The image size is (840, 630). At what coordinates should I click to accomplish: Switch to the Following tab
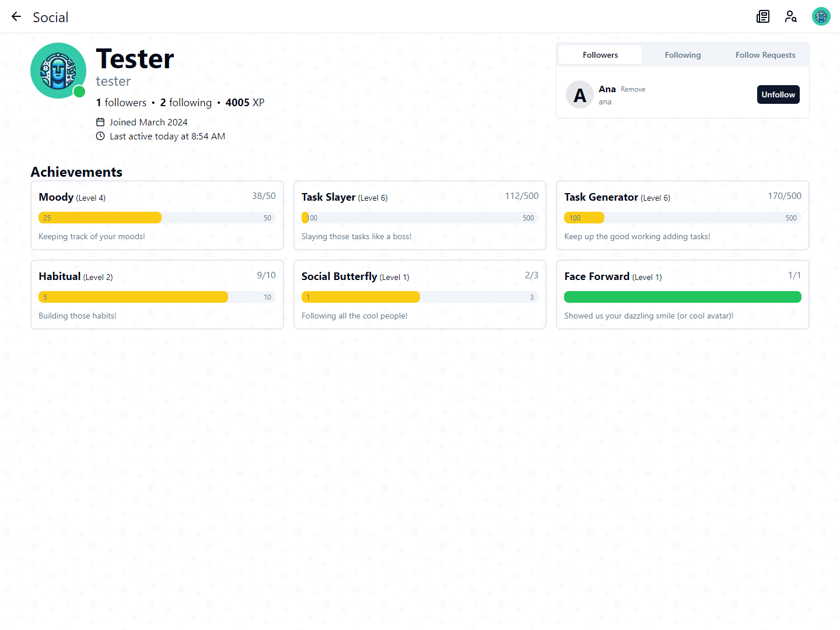coord(682,55)
